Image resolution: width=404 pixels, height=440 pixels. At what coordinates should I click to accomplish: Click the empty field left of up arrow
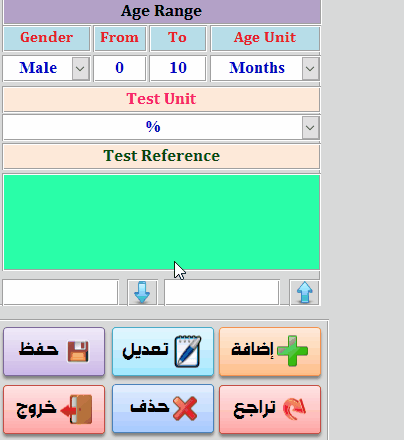tap(222, 292)
